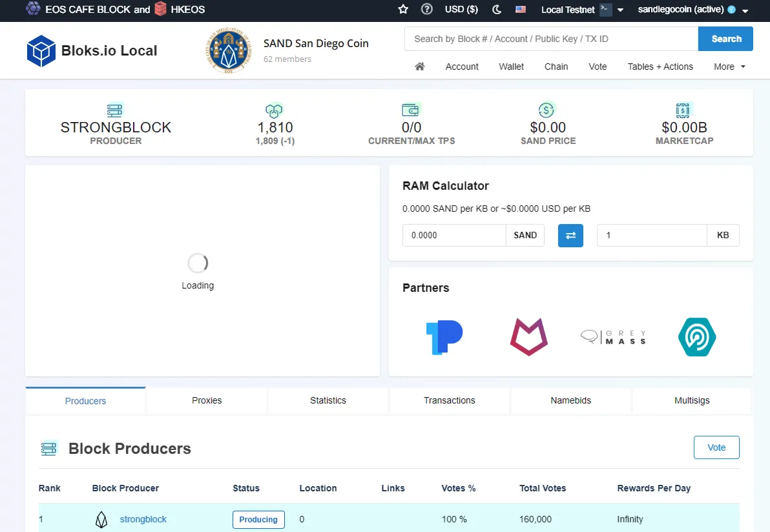Click the EOS Cafe Block logo icon
This screenshot has width=770, height=532.
click(33, 8)
